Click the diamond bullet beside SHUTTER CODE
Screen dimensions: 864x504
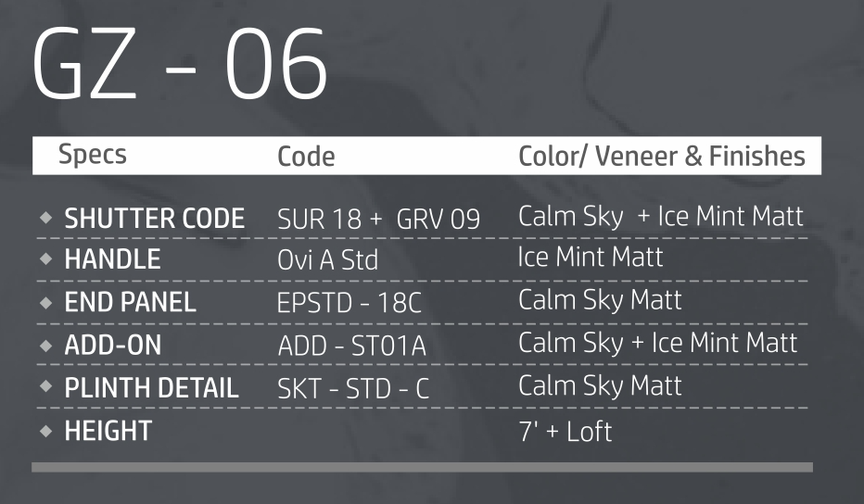[45, 219]
